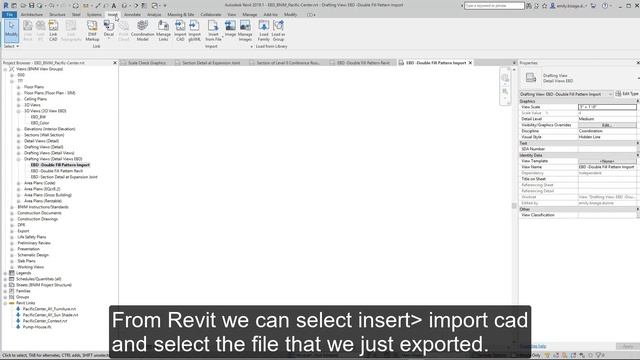Open the Coordination Model tool

pyautogui.click(x=142, y=31)
